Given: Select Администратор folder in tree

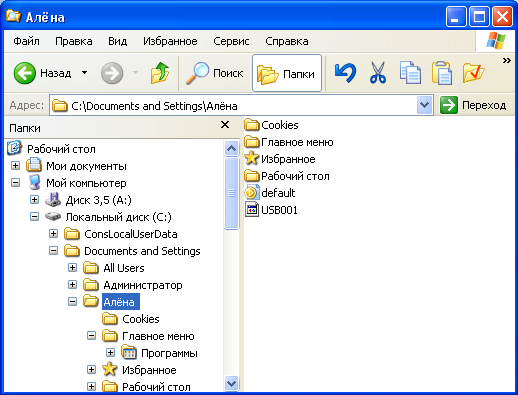Looking at the screenshot, I should point(143,285).
